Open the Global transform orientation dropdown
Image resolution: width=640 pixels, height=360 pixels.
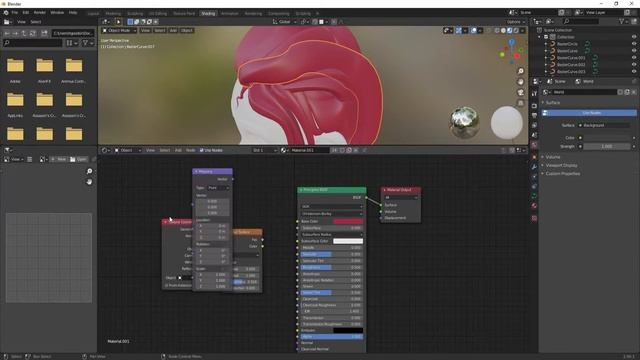(284, 22)
